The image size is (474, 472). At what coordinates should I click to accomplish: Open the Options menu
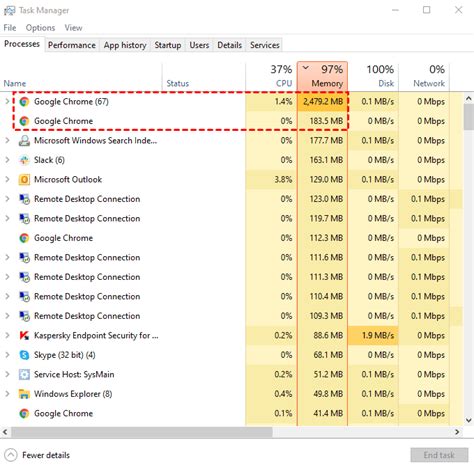[x=40, y=28]
